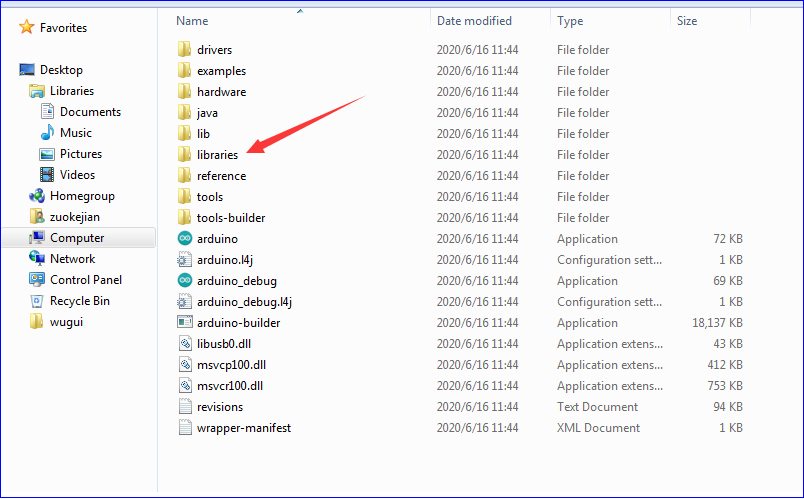Viewport: 804px width, 499px height.
Task: Click the 'arduino-builder' file name
Action: (x=238, y=323)
